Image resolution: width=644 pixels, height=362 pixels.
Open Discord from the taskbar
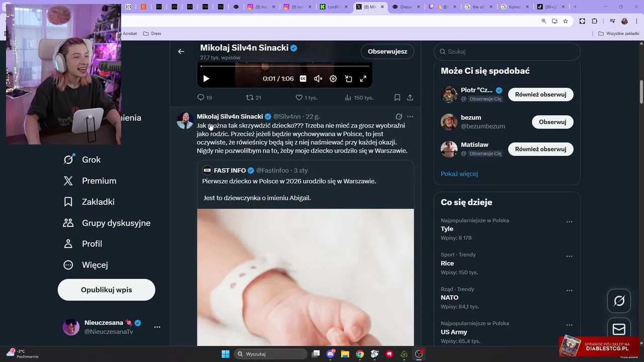(x=331, y=354)
